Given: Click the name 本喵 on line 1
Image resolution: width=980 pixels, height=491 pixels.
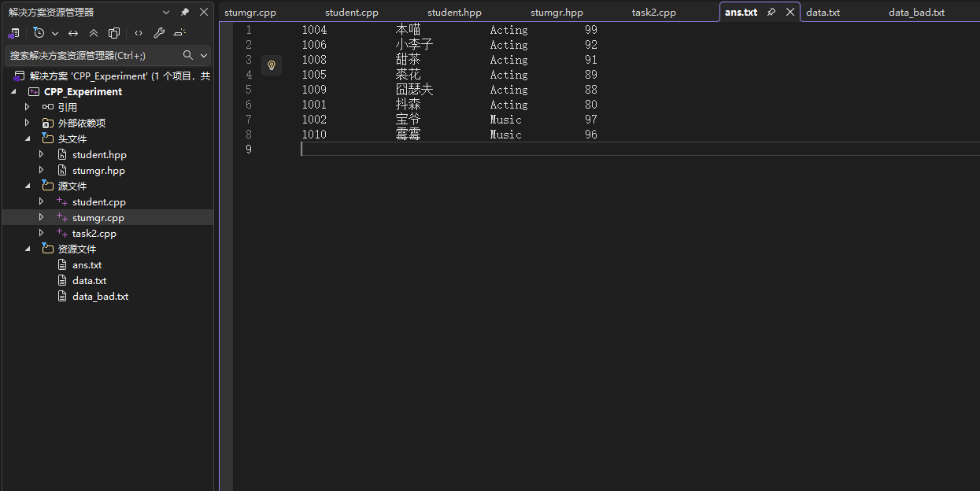Looking at the screenshot, I should (408, 30).
